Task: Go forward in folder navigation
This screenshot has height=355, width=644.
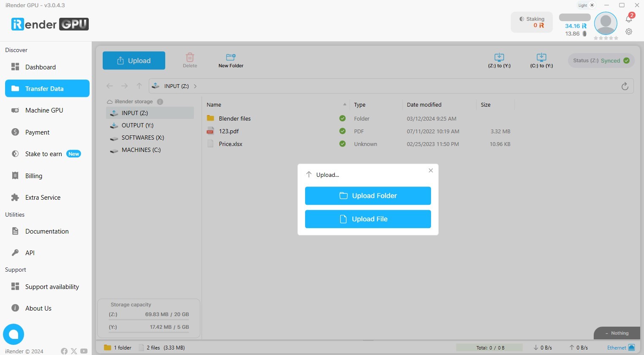Action: tap(124, 86)
